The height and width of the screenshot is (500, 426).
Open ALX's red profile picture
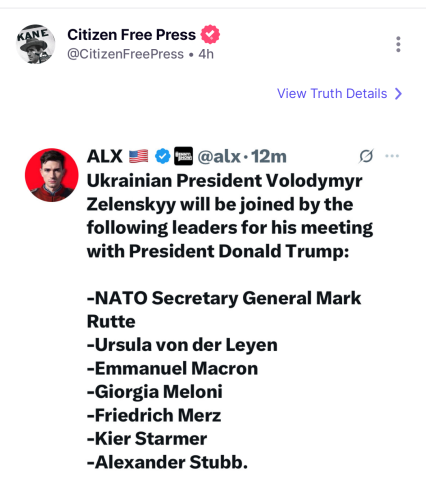point(52,175)
